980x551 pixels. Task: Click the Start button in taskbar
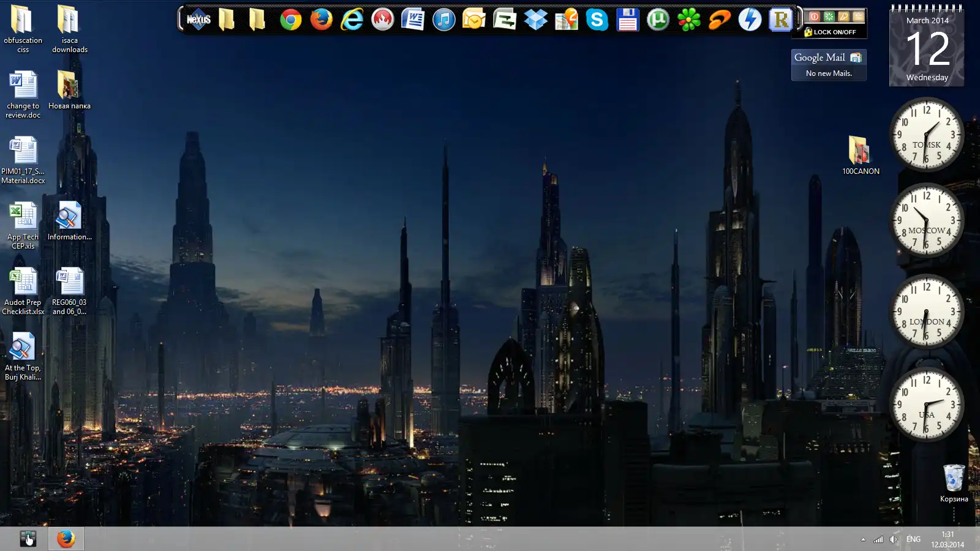tap(28, 539)
